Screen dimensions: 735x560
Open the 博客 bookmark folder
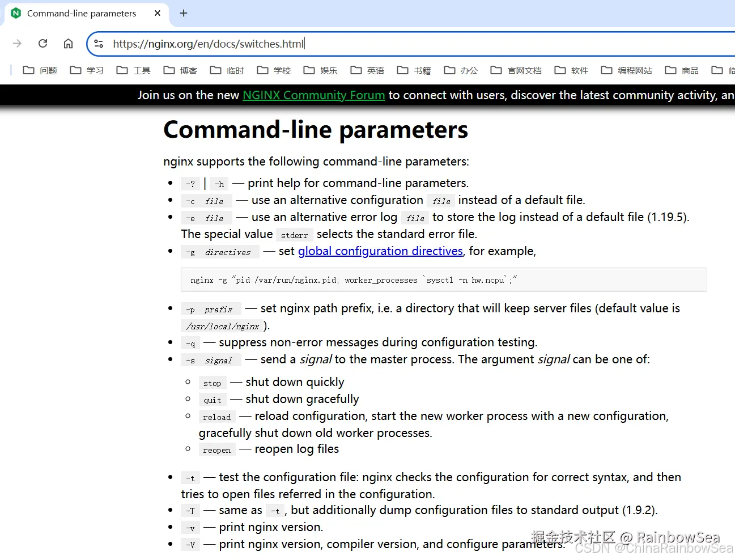[x=180, y=70]
